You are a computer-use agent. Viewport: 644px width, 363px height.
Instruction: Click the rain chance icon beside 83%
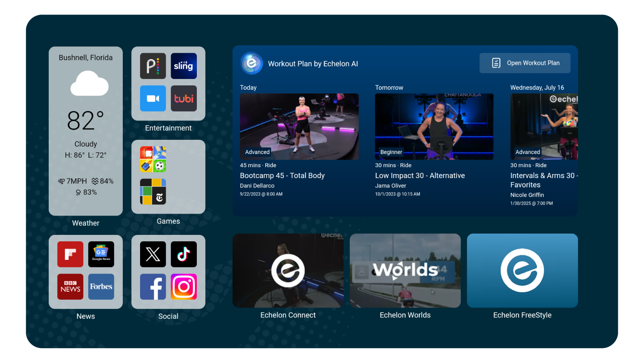[78, 193]
